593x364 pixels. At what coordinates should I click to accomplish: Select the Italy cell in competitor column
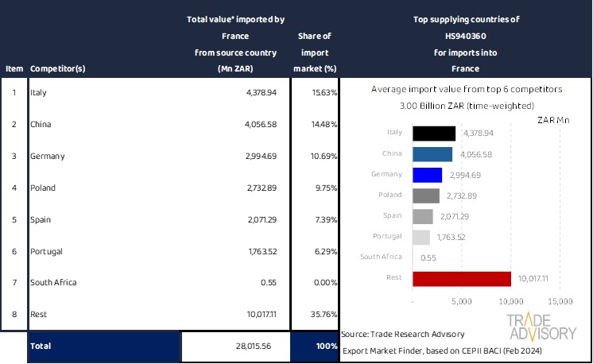coord(38,93)
